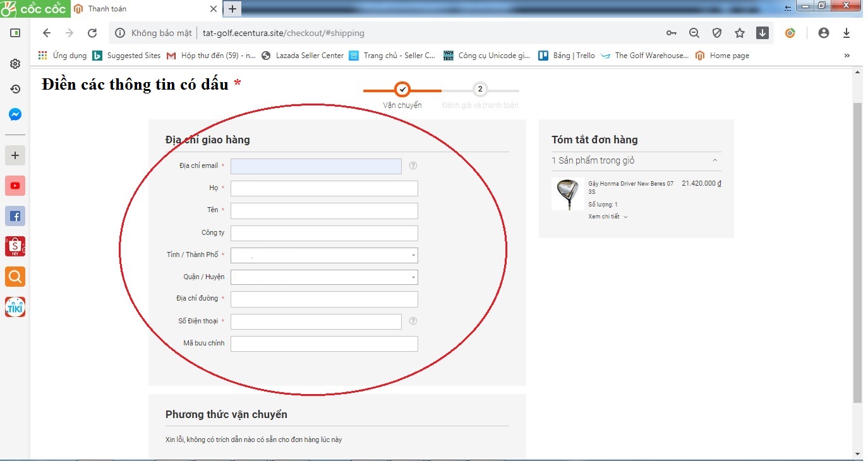Open the Tỉnh / Thành Phố dropdown
Viewport: 868px width, 461px height.
[x=324, y=255]
